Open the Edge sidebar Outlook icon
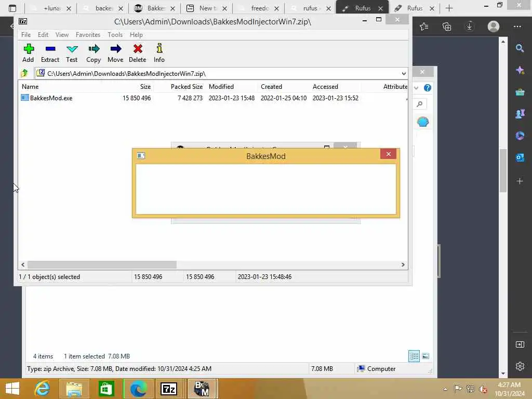Screen dimensions: 532x399 click(x=520, y=157)
